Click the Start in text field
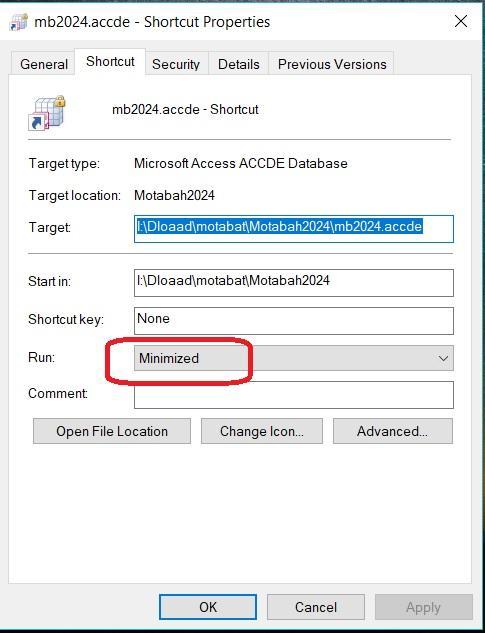 click(x=294, y=282)
